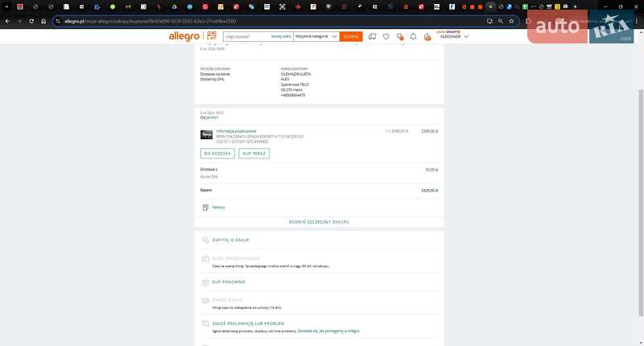Open the shopping cart icon
Image resolution: width=644 pixels, height=346 pixels.
pos(427,36)
